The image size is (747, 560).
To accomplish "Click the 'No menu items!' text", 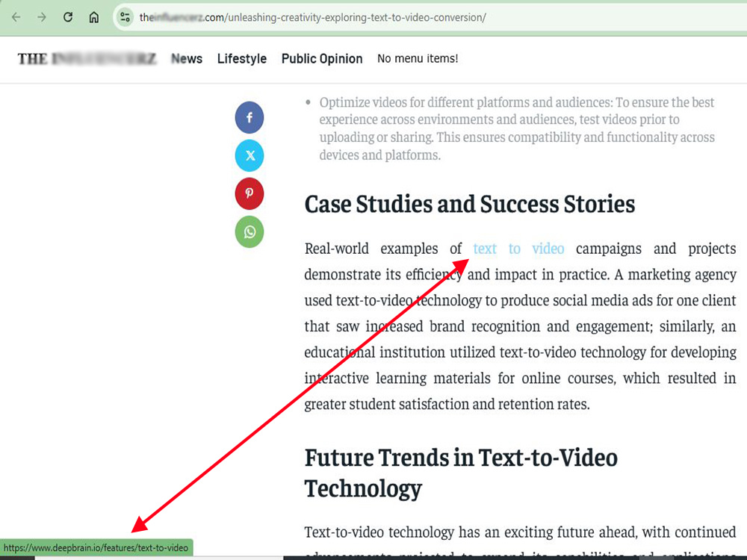I will point(418,58).
